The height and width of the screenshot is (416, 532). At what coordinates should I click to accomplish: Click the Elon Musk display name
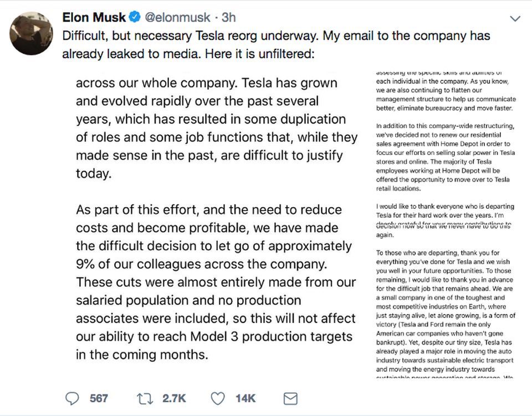click(94, 18)
